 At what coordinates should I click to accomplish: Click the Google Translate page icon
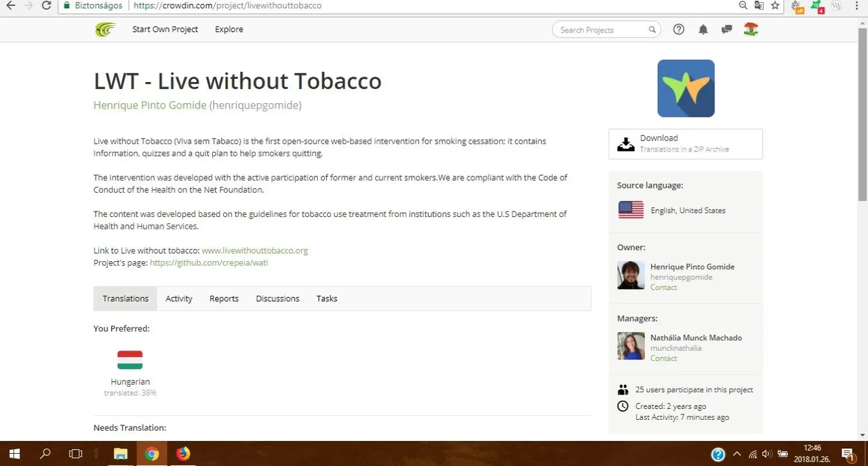759,5
